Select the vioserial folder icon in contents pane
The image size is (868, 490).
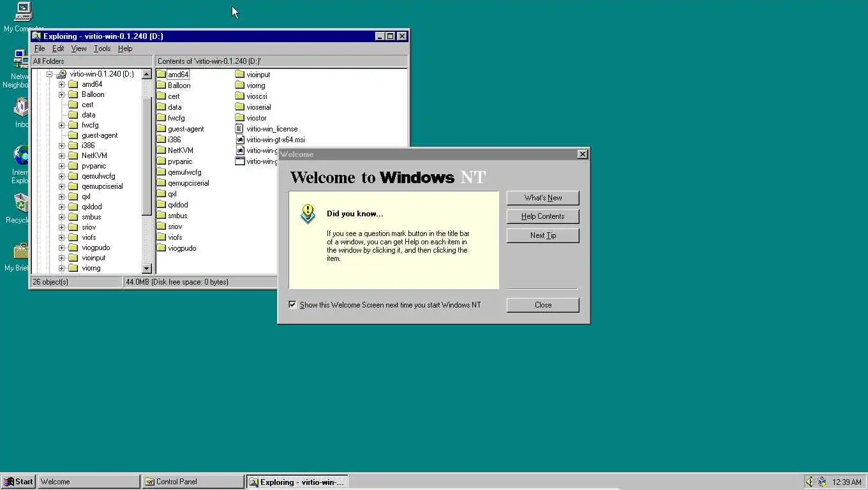coord(240,107)
